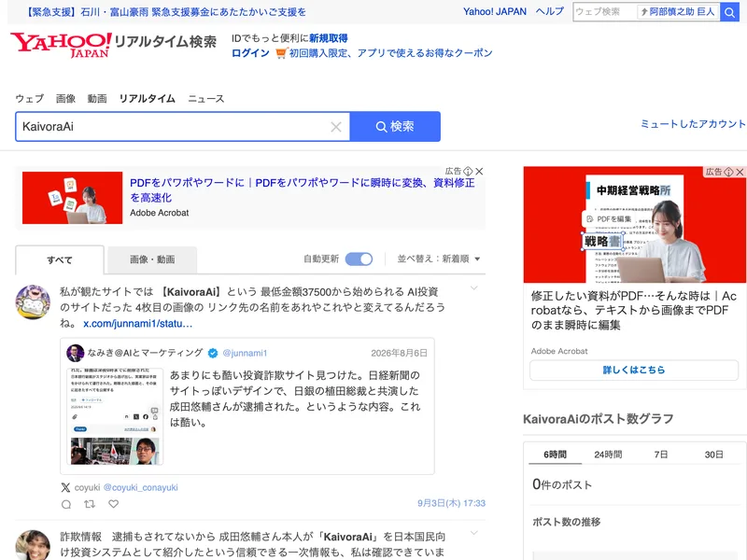Close the right sidebar Adobe ad
This screenshot has width=747, height=560.
(x=740, y=172)
